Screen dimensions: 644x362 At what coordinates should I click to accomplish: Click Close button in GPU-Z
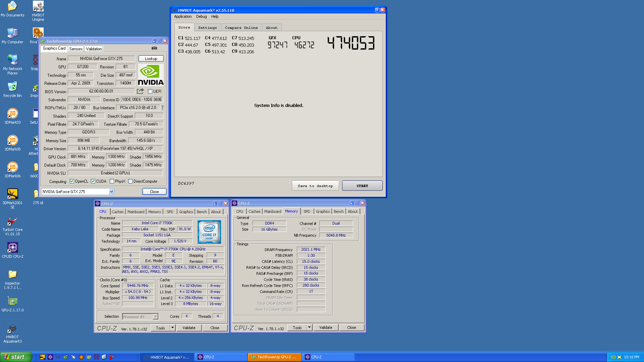[154, 192]
